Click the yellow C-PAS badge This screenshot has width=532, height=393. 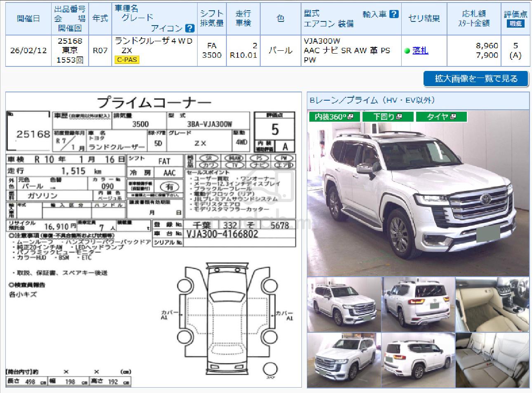pyautogui.click(x=127, y=60)
